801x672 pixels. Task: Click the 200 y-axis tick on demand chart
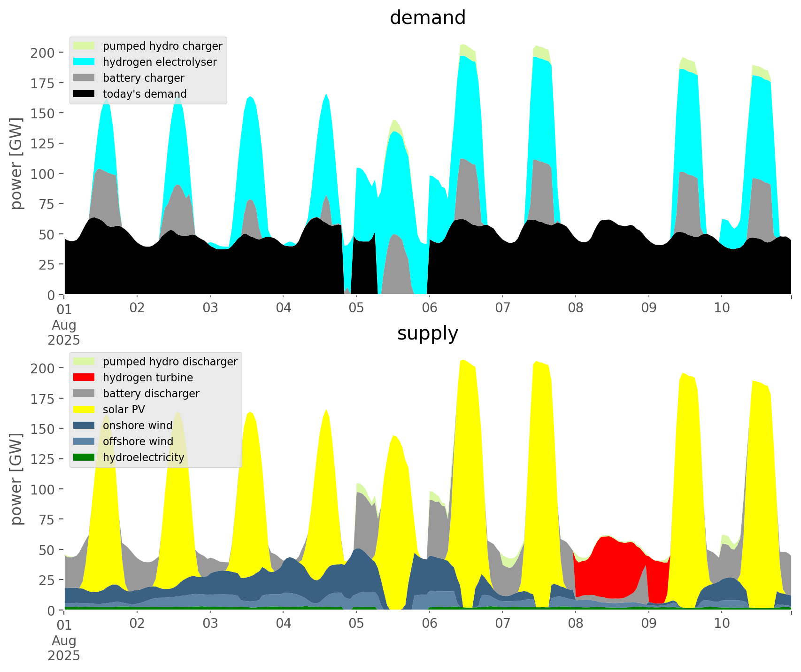point(42,53)
